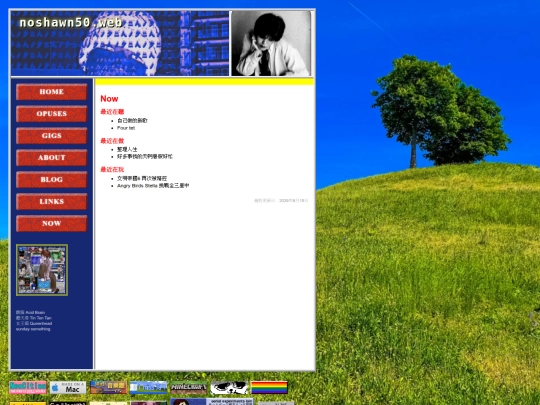Select the NOW navigation button
This screenshot has width=540, height=405.
52,224
